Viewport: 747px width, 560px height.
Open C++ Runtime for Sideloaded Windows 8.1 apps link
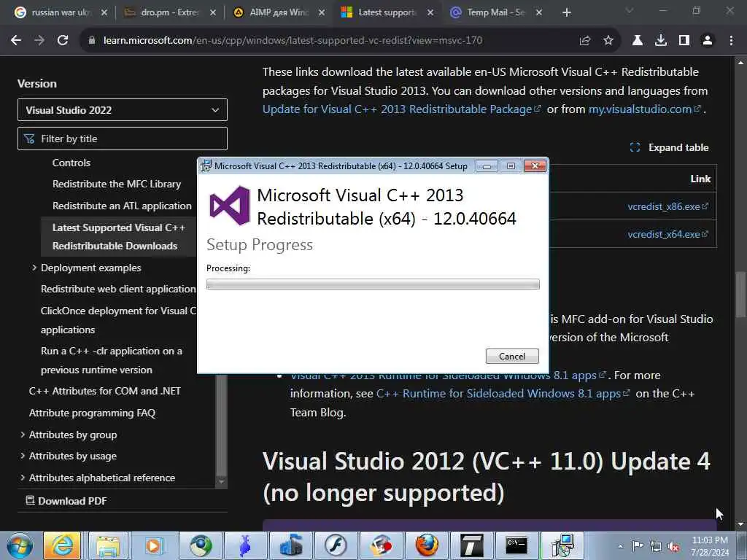[x=503, y=394]
